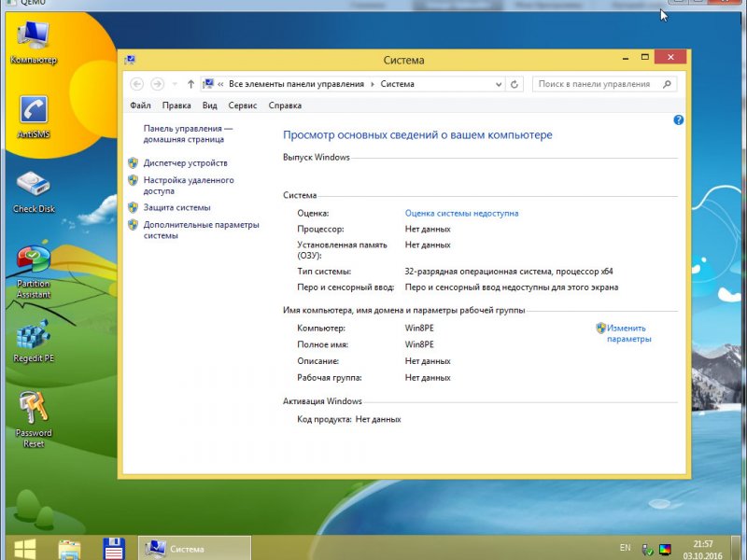
Task: Open Дополнительные параметры системы link
Action: pyautogui.click(x=201, y=230)
